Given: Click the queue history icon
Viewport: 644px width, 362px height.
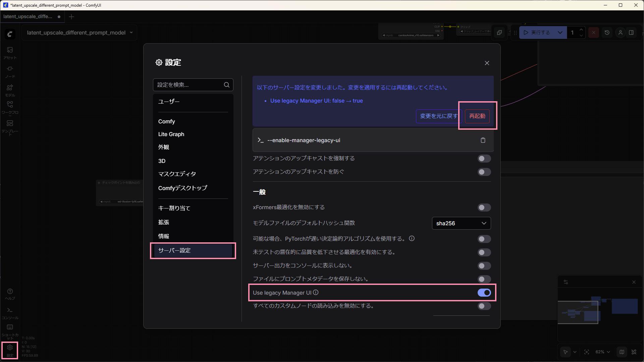Looking at the screenshot, I should [607, 33].
